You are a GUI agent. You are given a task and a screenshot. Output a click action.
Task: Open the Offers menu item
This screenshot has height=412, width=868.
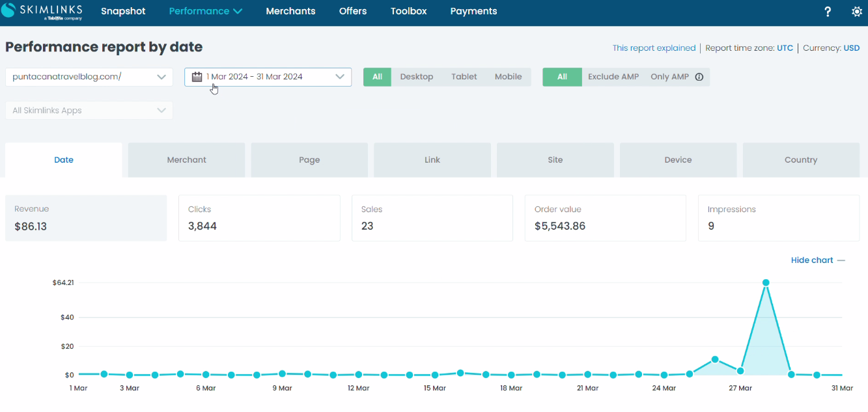pos(353,11)
